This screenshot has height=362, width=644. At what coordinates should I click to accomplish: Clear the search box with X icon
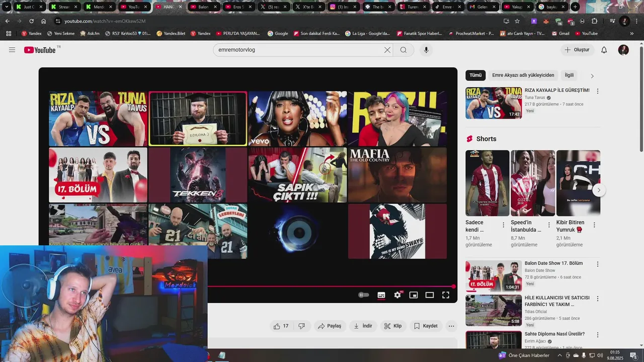387,50
